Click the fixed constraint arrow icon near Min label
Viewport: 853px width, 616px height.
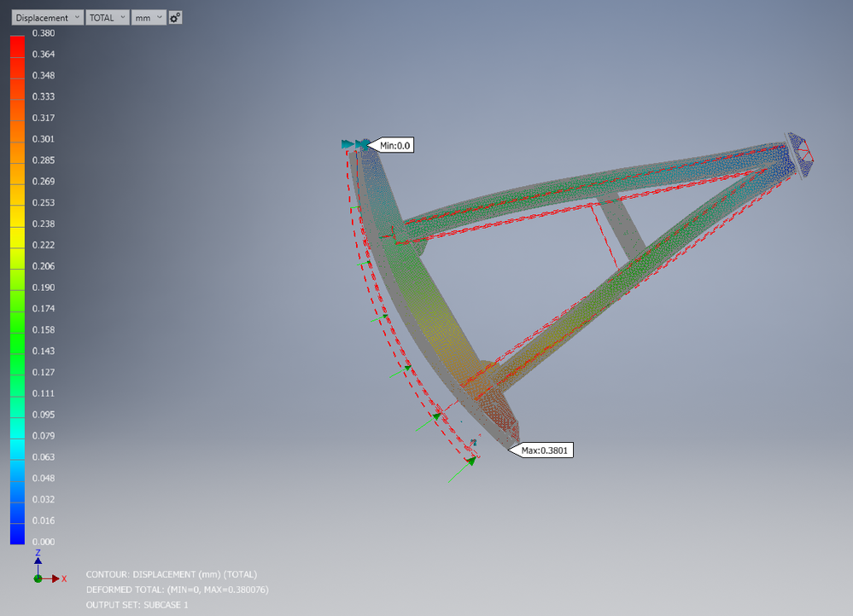tap(355, 144)
